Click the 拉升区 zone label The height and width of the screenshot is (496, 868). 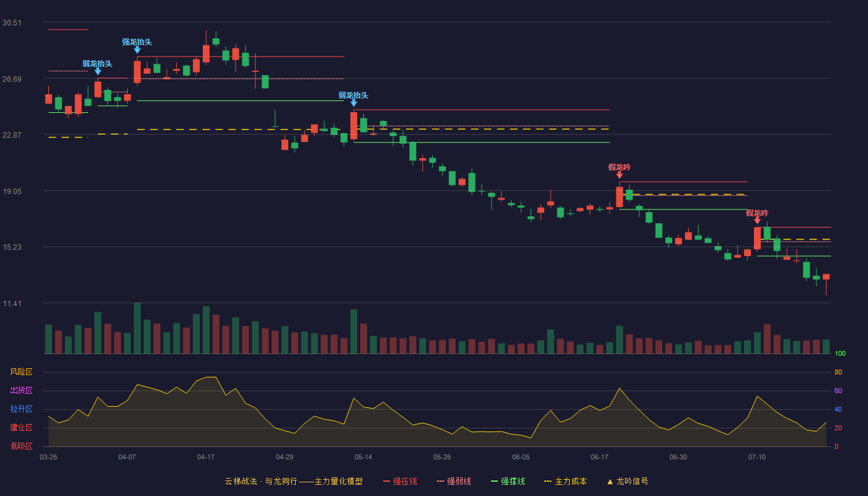[x=21, y=409]
